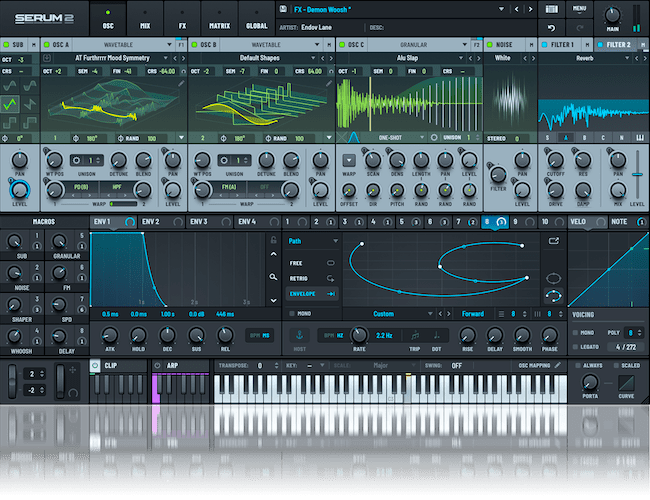Load the previous preset arrow
The width and height of the screenshot is (650, 500).
click(x=517, y=9)
